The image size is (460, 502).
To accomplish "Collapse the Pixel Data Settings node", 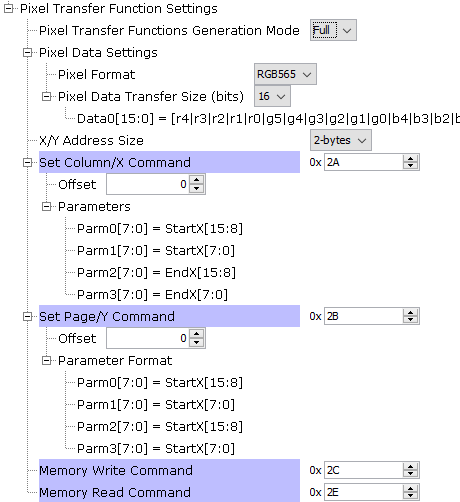I will (28, 53).
